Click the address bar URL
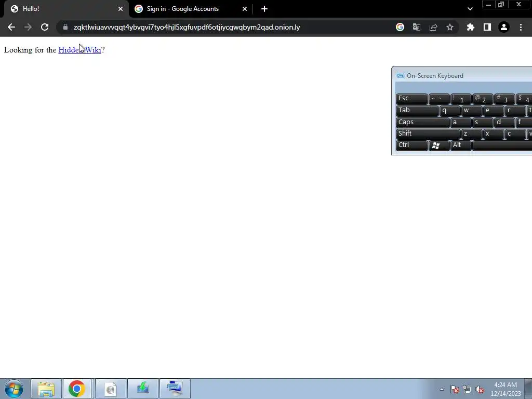 tap(187, 27)
